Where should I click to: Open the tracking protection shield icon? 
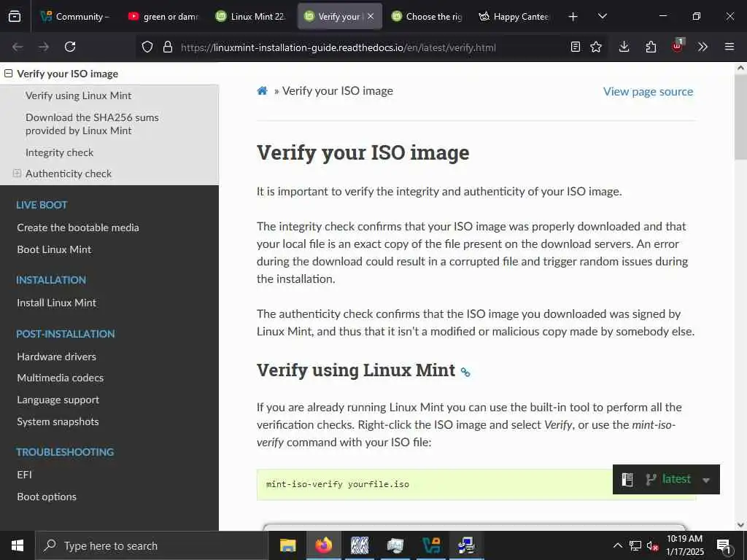click(x=147, y=47)
